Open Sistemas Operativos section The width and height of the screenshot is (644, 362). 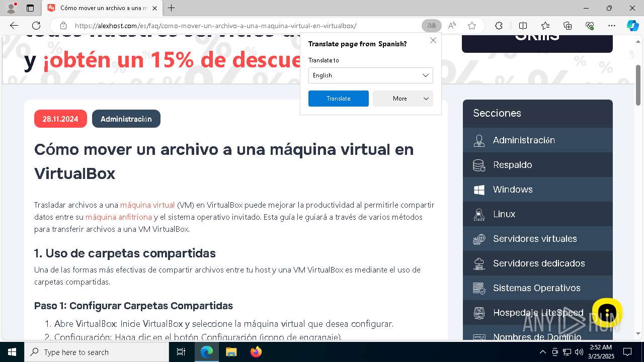tap(537, 288)
